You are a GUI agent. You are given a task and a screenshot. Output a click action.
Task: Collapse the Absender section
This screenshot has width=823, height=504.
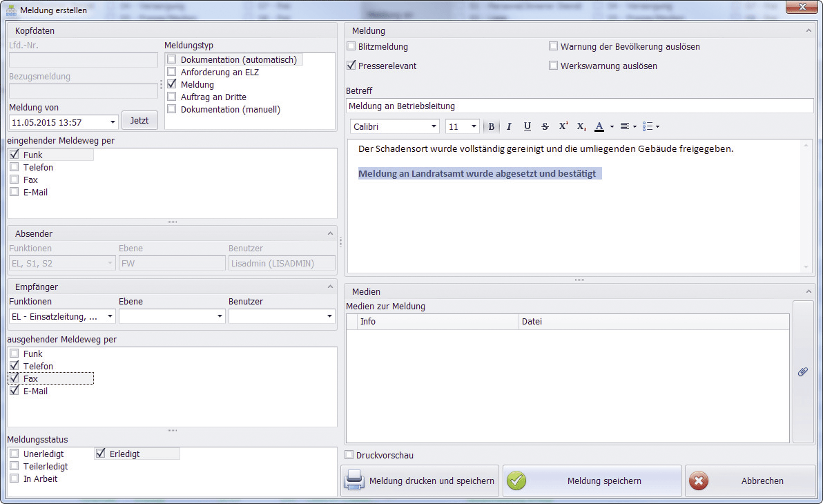pyautogui.click(x=330, y=234)
